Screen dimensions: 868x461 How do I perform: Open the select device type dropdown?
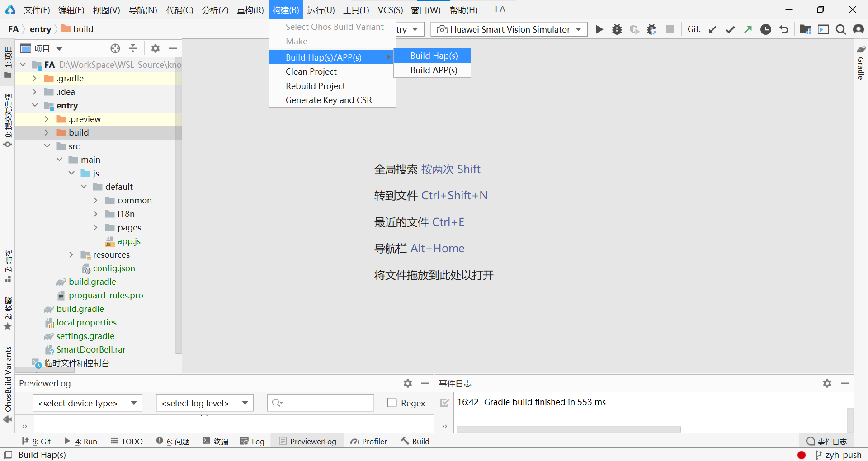point(87,403)
